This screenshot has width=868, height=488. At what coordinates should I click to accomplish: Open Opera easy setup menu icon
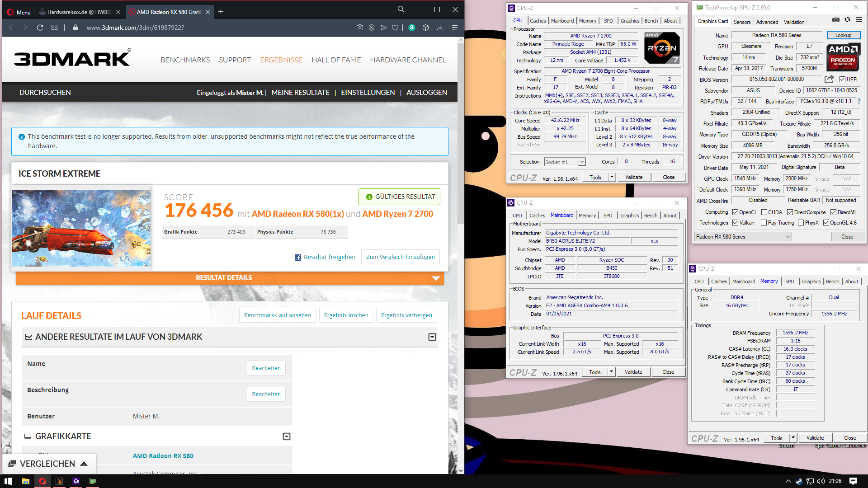point(455,28)
